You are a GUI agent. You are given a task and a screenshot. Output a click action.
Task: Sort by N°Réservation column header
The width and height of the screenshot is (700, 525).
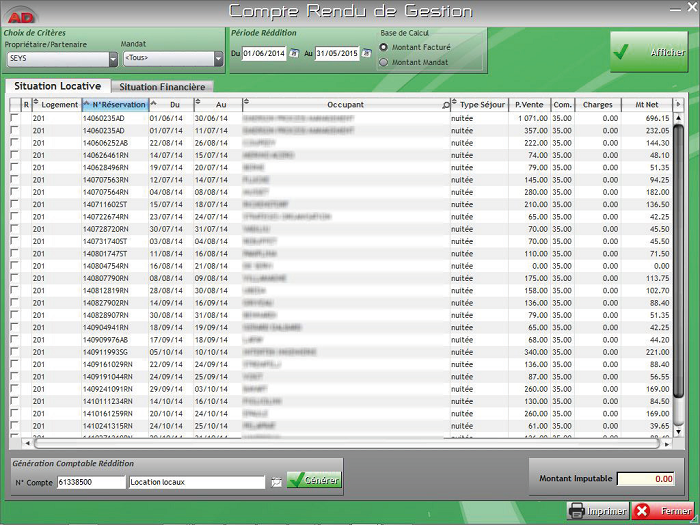click(x=119, y=104)
